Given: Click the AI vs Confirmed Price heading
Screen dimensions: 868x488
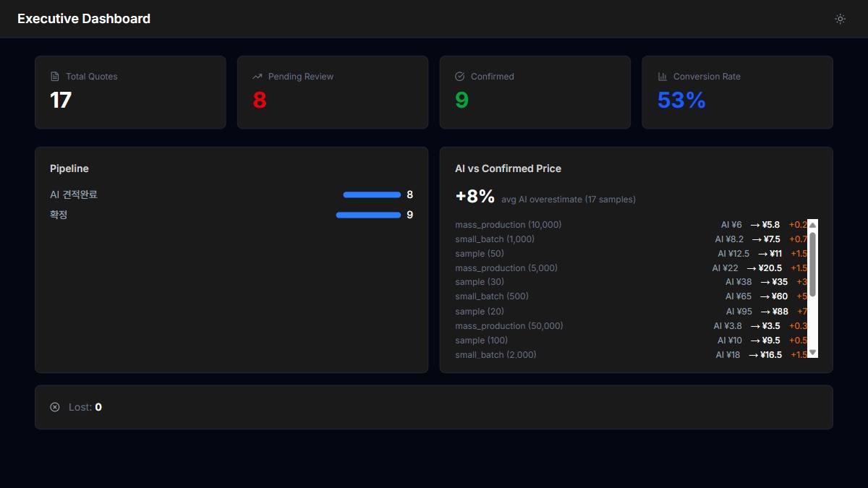Looking at the screenshot, I should pyautogui.click(x=508, y=168).
